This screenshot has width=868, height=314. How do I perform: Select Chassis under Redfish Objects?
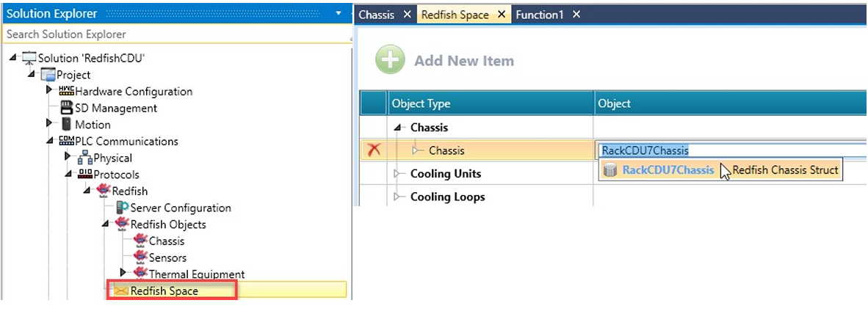[167, 241]
